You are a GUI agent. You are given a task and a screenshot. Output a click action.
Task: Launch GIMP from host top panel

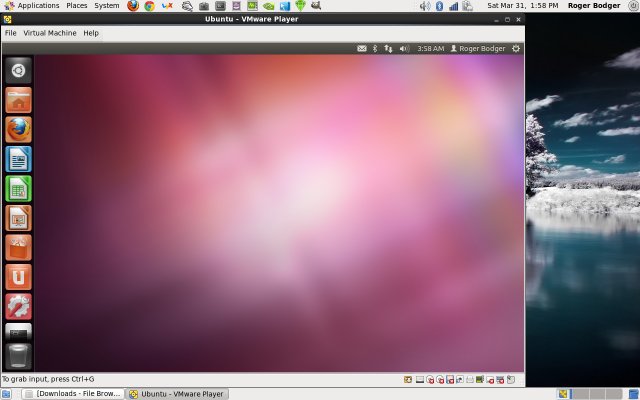pyautogui.click(x=316, y=6)
